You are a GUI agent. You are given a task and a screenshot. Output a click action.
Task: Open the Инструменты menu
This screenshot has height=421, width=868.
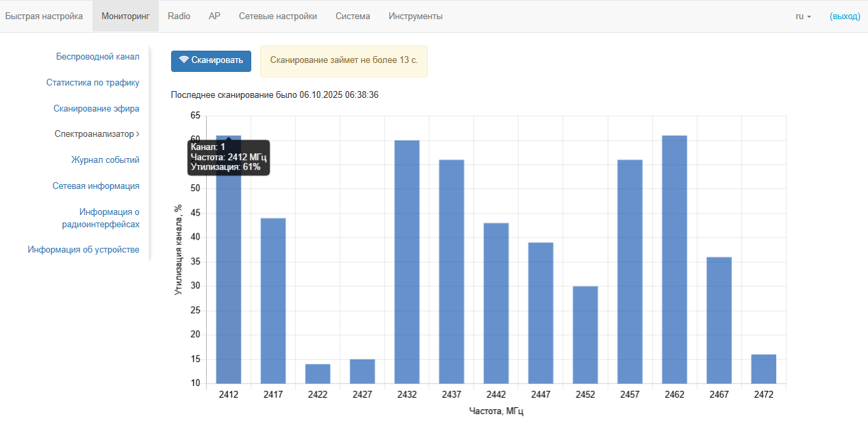416,16
